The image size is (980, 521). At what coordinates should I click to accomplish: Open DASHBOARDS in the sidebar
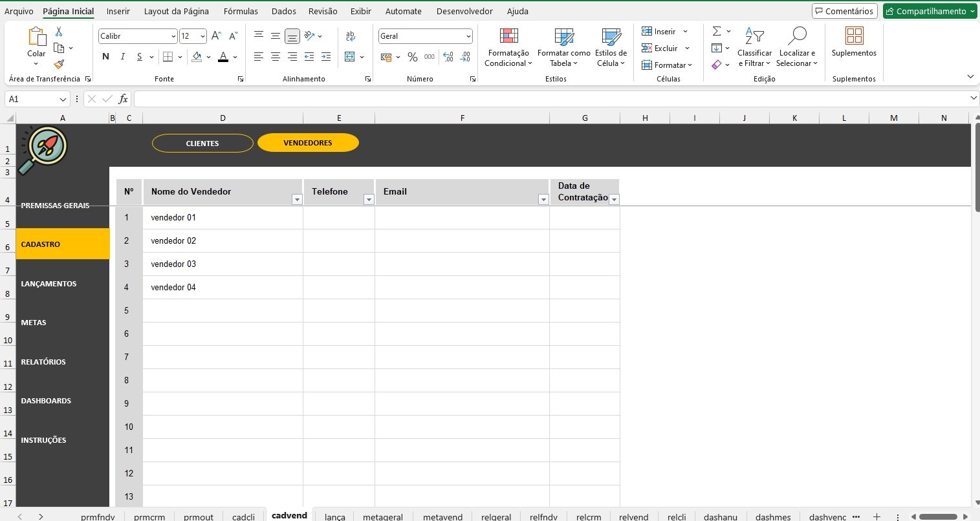click(46, 401)
